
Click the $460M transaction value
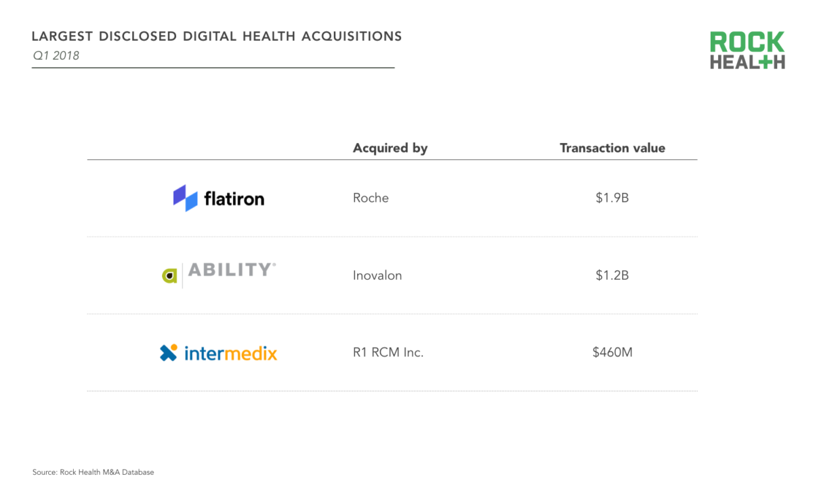tap(612, 352)
